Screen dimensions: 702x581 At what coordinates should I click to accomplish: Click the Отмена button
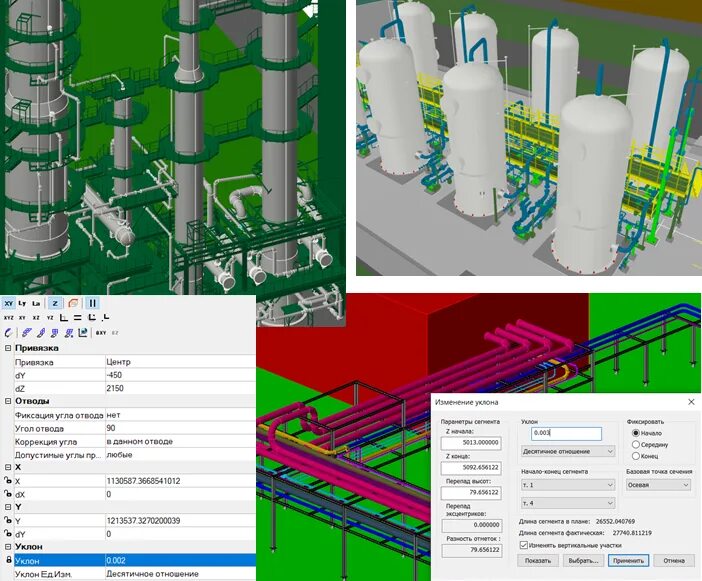(674, 560)
